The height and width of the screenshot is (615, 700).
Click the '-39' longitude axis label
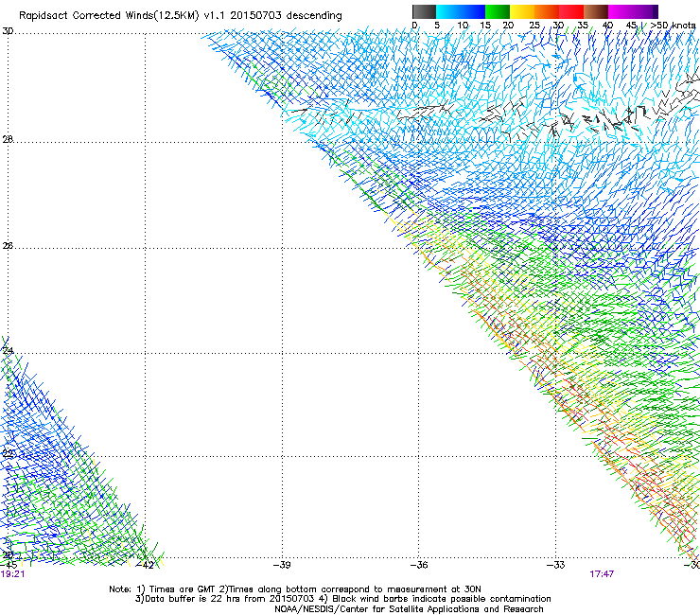(282, 565)
